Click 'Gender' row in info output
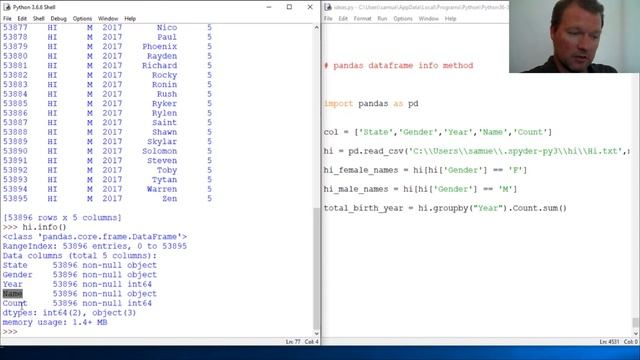This screenshot has height=360, width=640. [80, 275]
